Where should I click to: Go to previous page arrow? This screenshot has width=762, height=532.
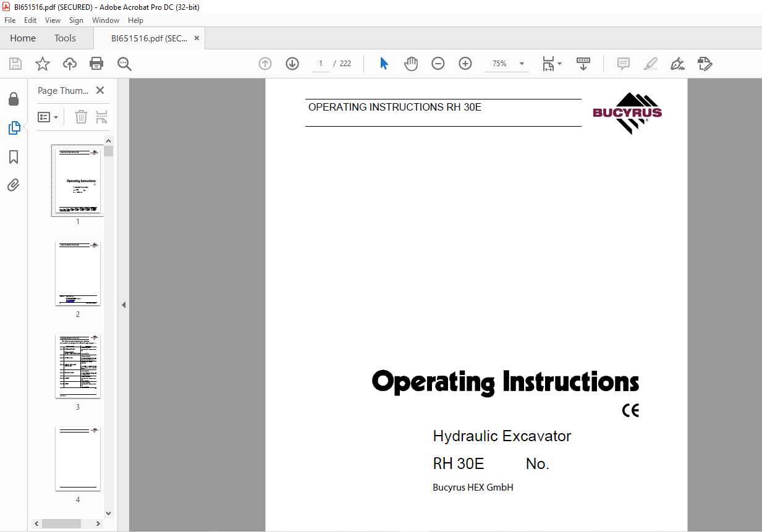tap(265, 64)
